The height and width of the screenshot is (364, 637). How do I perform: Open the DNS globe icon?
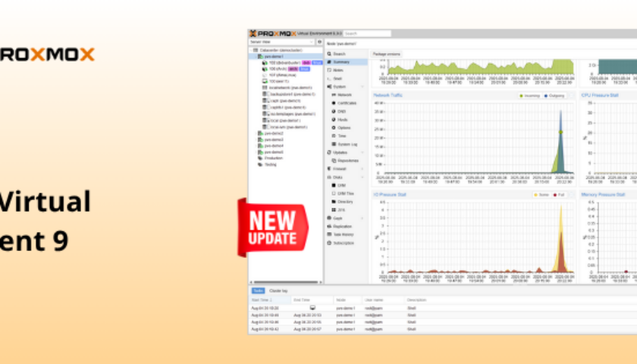[334, 111]
